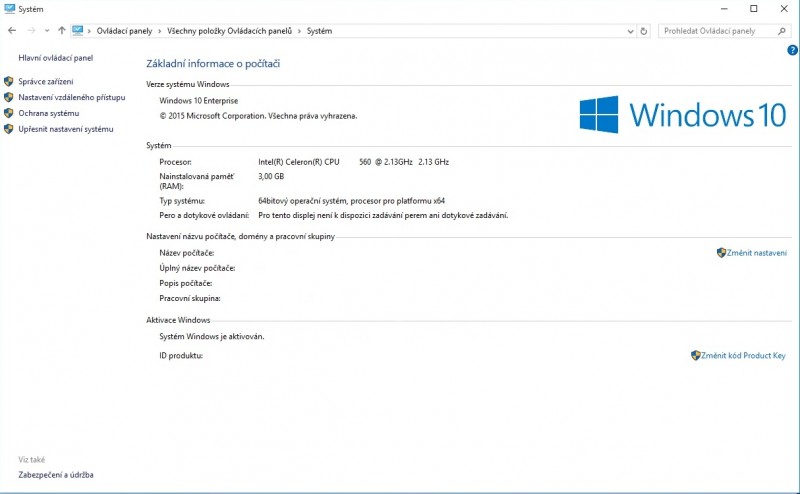800x494 pixels.
Task: Go up one level with up arrow
Action: [x=62, y=31]
